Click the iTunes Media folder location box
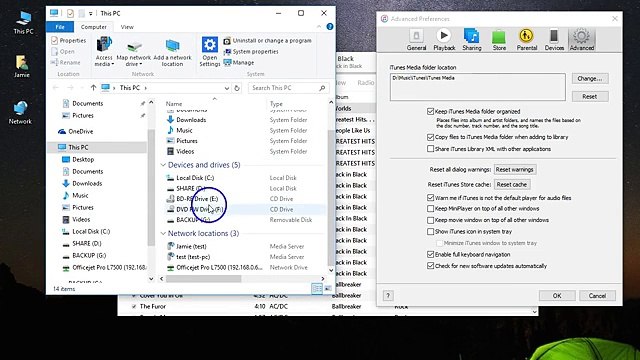Screen dimensions: 640x360 coord(478,87)
